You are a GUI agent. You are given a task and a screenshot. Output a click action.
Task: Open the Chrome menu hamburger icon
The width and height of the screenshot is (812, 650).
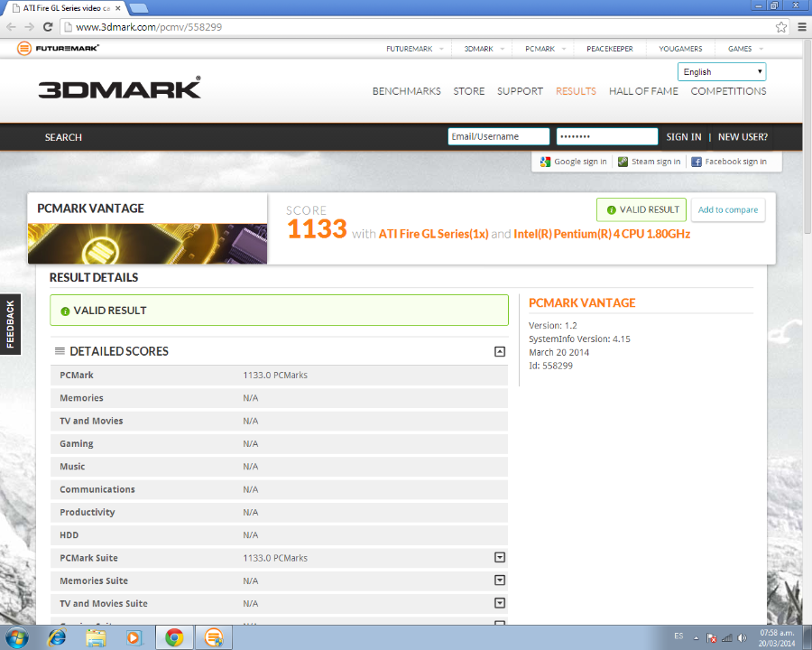(802, 27)
